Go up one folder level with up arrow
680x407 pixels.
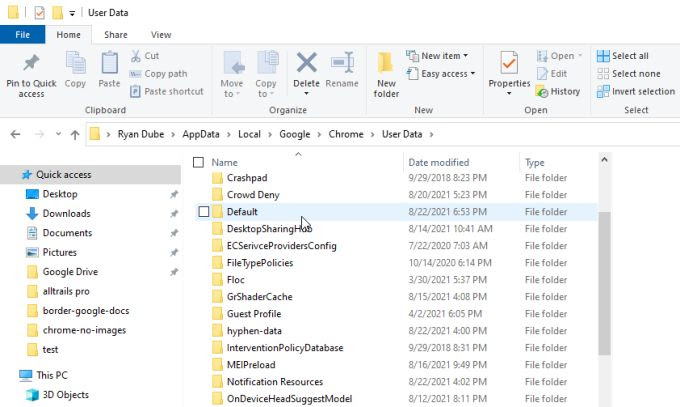tap(75, 135)
